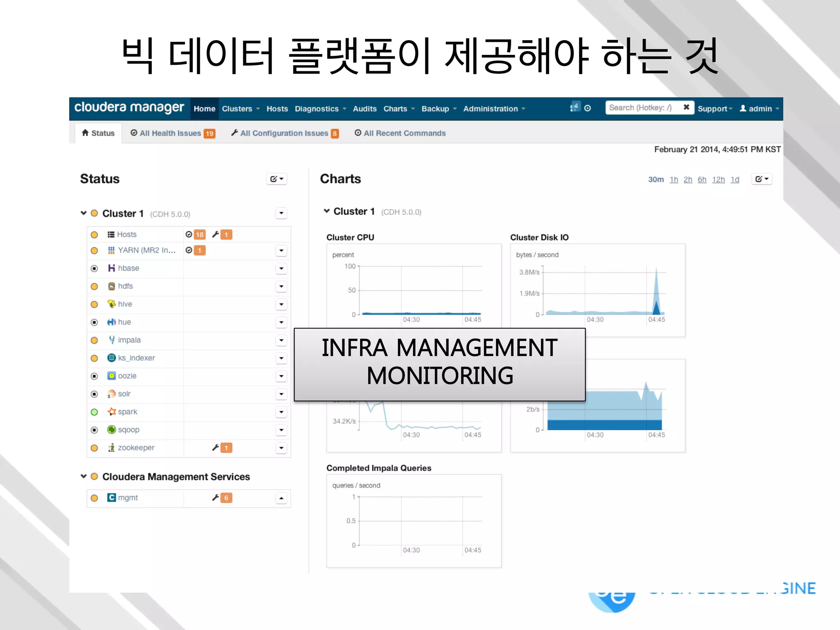Click the hue service icon

tap(112, 322)
